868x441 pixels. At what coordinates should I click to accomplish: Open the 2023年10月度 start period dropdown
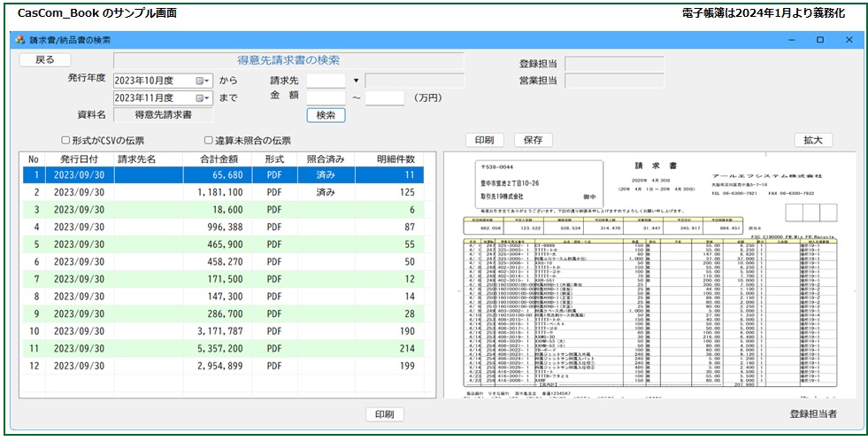[x=204, y=81]
